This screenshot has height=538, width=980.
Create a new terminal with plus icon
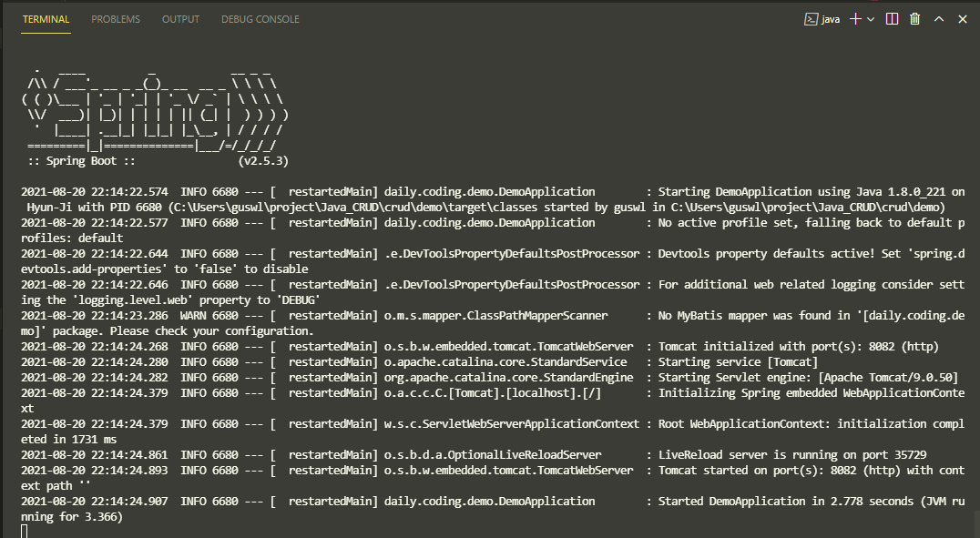coord(855,19)
